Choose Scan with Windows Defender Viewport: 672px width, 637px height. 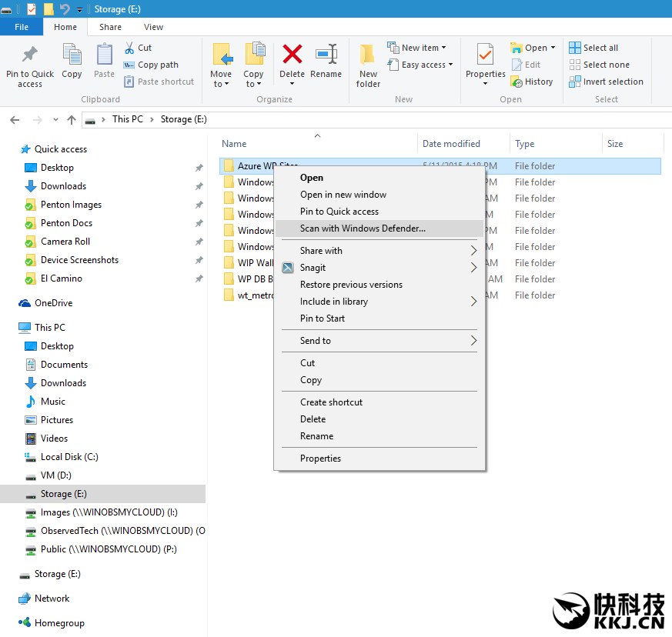tap(379, 228)
